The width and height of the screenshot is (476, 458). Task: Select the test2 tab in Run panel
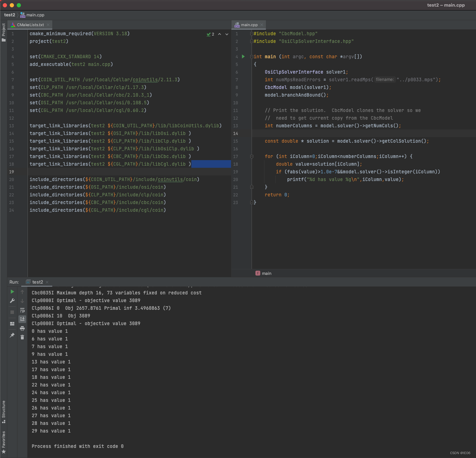(38, 282)
